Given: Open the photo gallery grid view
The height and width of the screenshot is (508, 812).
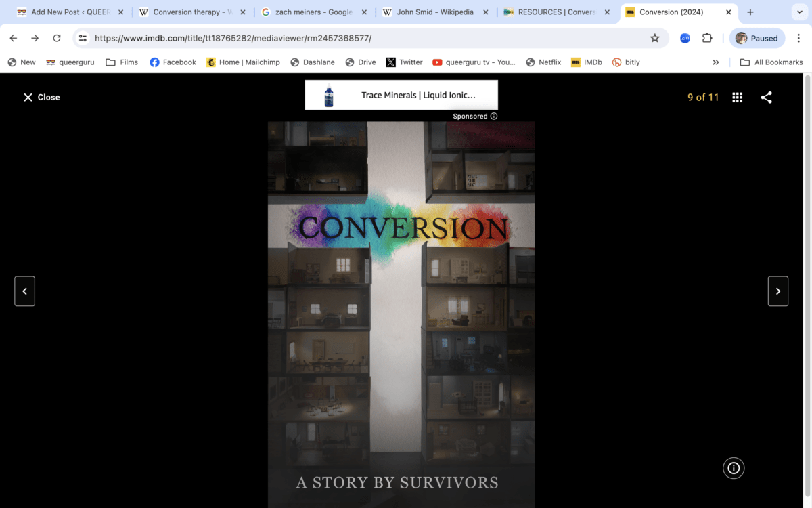Looking at the screenshot, I should tap(738, 98).
